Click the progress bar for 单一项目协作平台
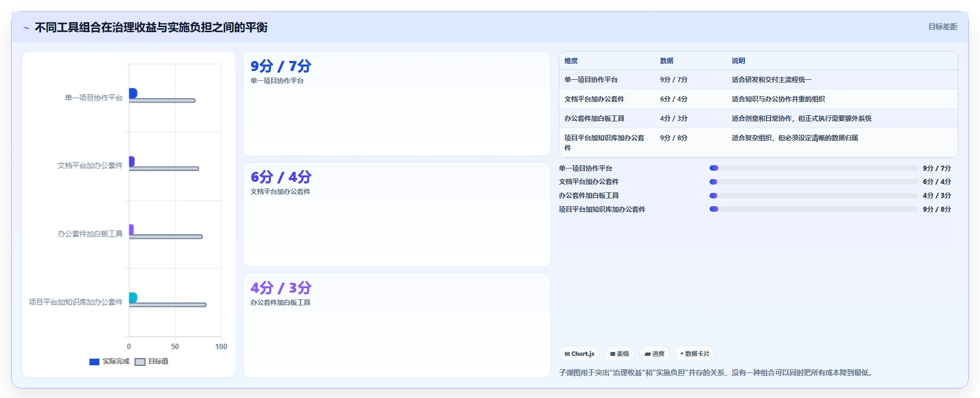The width and height of the screenshot is (980, 398). coord(814,168)
